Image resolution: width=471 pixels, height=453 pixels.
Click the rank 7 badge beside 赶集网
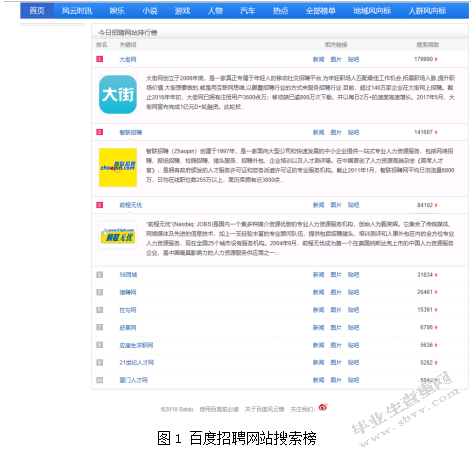coord(100,327)
